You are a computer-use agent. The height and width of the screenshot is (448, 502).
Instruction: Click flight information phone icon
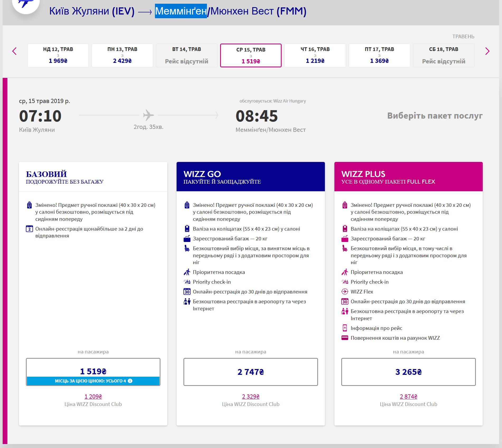(x=345, y=328)
